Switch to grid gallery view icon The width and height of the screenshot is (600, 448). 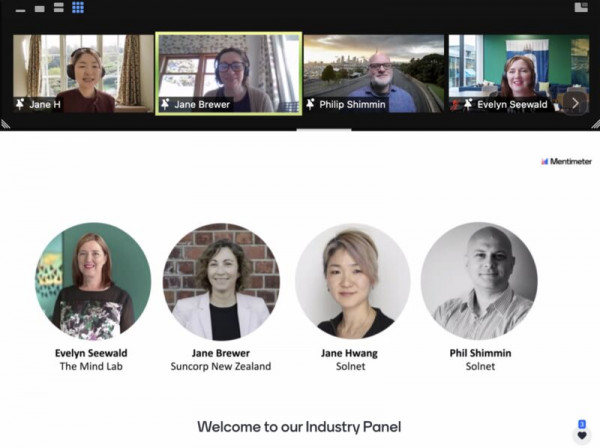(78, 7)
